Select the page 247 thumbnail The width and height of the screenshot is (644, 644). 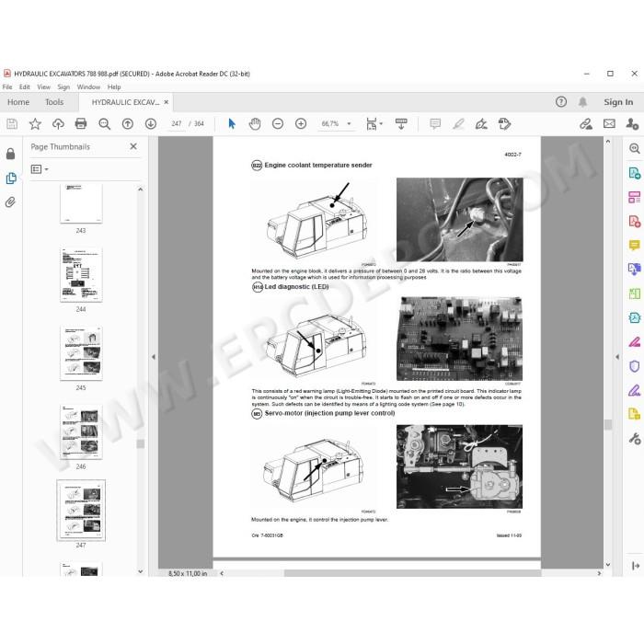(x=81, y=510)
